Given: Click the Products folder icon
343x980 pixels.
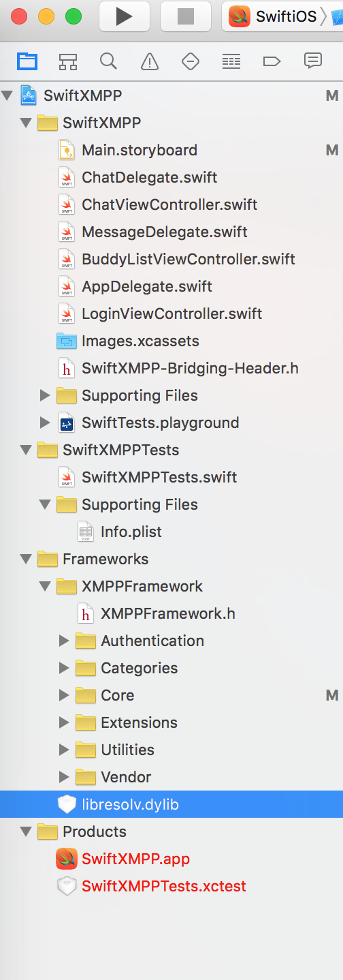Looking at the screenshot, I should tap(47, 831).
